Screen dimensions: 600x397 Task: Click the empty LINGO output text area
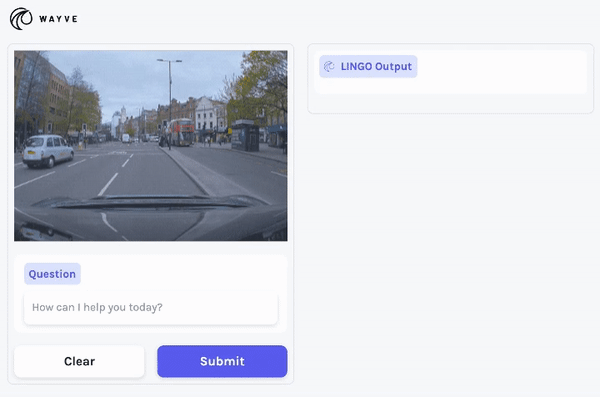pyautogui.click(x=450, y=86)
